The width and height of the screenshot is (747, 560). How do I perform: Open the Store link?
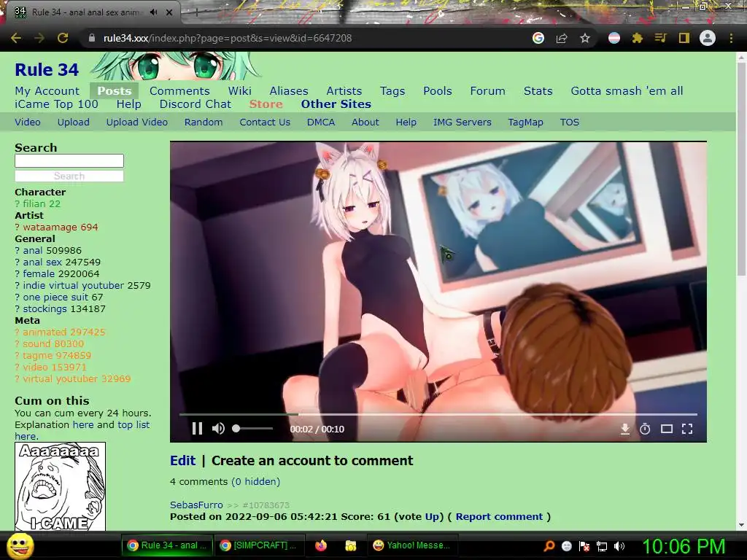(266, 104)
